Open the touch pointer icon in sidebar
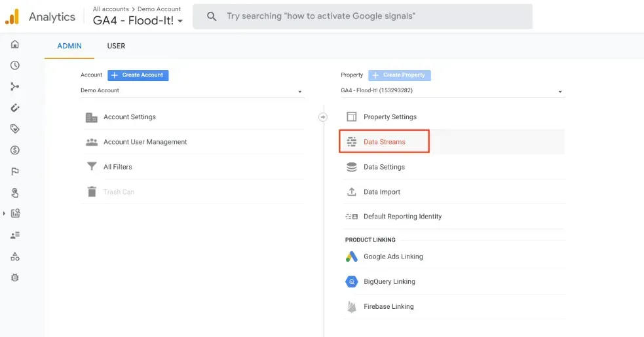Image resolution: width=644 pixels, height=337 pixels. [15, 192]
